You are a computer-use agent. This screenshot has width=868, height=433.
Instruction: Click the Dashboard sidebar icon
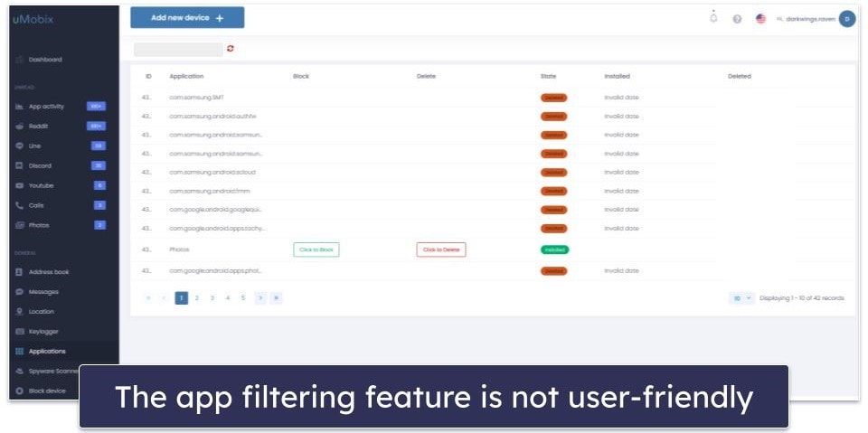tap(19, 60)
